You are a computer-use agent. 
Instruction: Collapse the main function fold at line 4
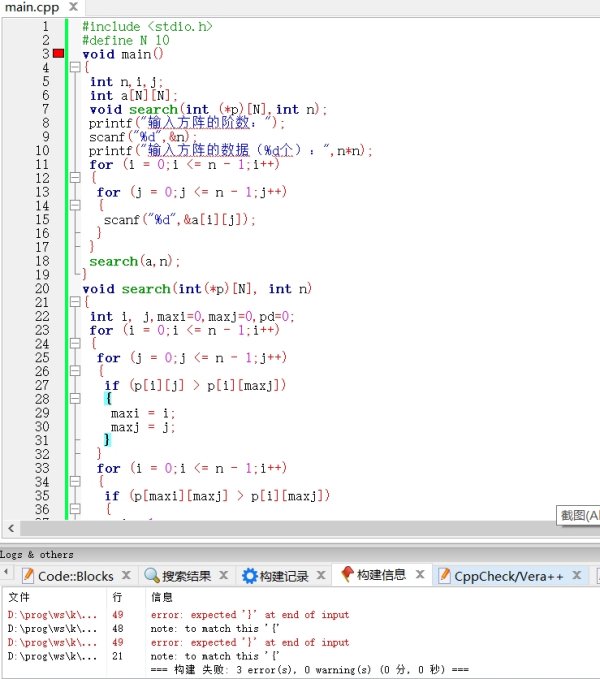point(74,68)
